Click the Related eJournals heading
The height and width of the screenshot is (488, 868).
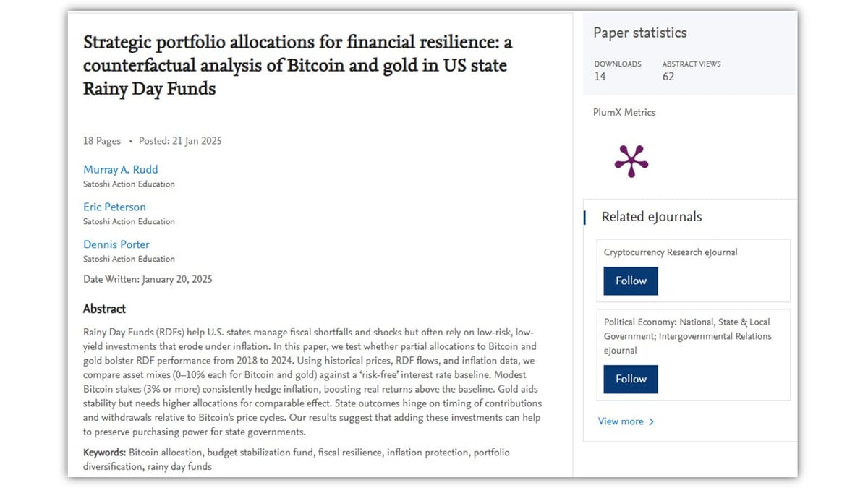pyautogui.click(x=652, y=217)
